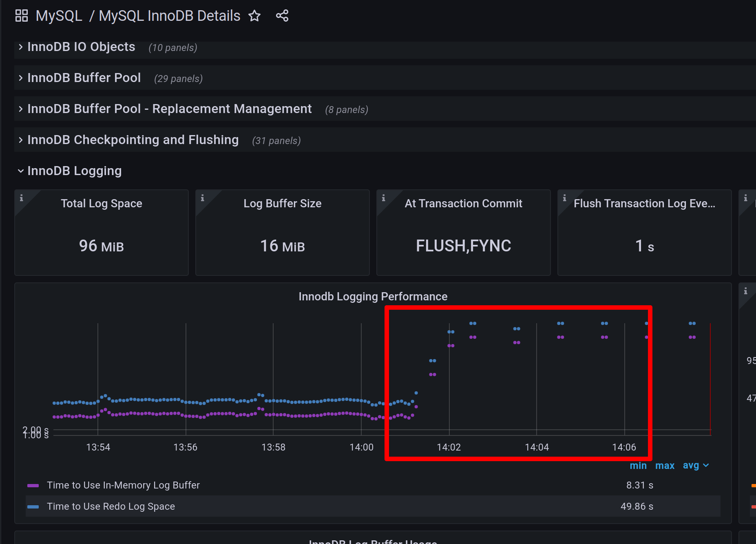Open the Dashboards grid icon in the header
The height and width of the screenshot is (544, 756).
tap(21, 16)
